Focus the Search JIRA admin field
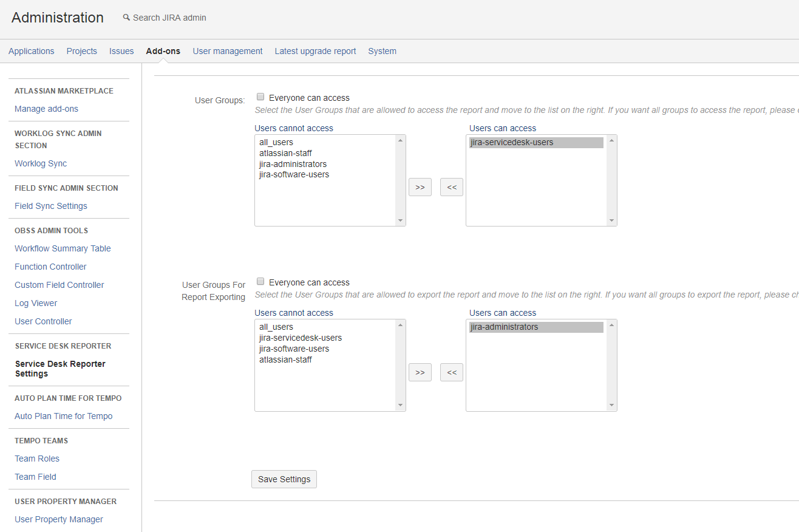This screenshot has width=799, height=532. click(170, 18)
